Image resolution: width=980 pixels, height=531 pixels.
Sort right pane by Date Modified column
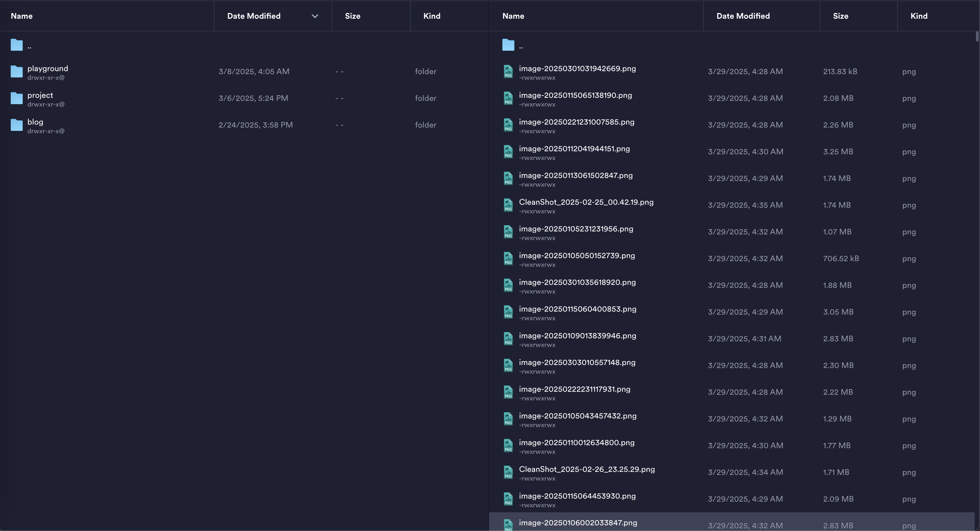pyautogui.click(x=743, y=16)
